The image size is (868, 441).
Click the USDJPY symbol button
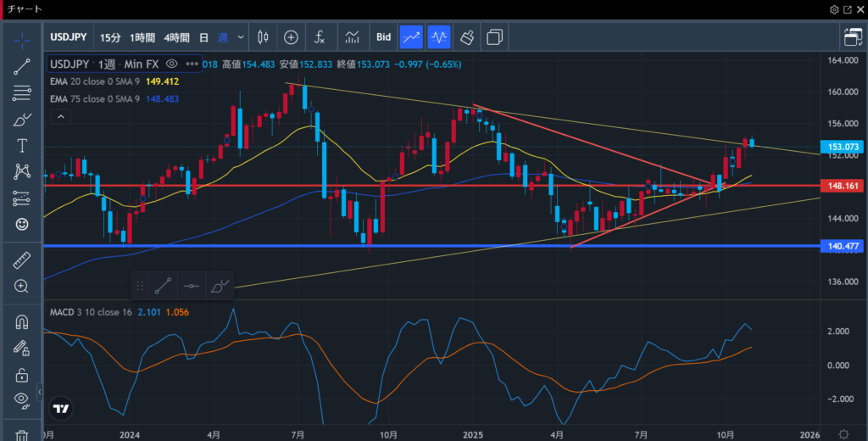pos(68,37)
